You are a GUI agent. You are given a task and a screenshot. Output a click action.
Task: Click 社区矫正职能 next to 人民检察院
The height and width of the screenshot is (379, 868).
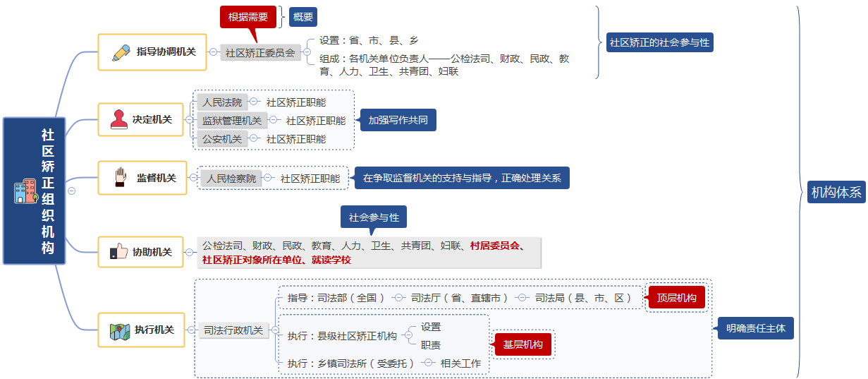click(310, 179)
